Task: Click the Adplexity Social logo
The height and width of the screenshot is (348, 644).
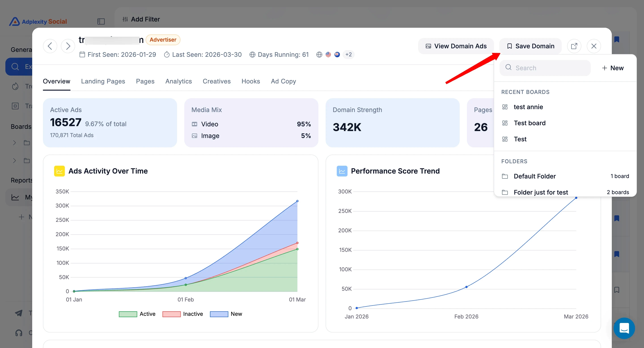Action: coord(38,21)
